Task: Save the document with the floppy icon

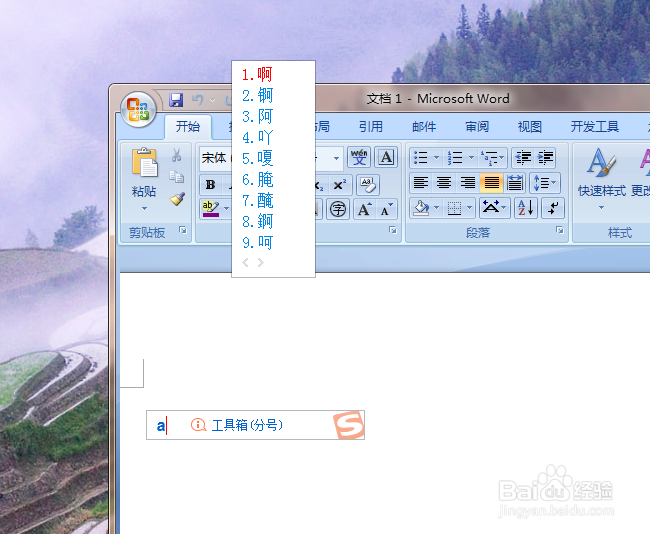Action: click(x=176, y=100)
